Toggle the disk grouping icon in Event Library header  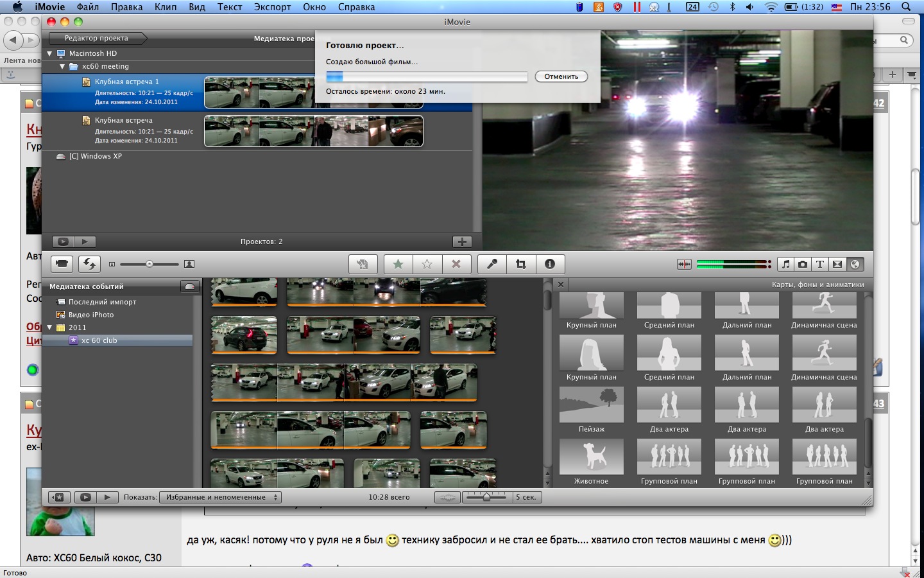[x=190, y=286]
